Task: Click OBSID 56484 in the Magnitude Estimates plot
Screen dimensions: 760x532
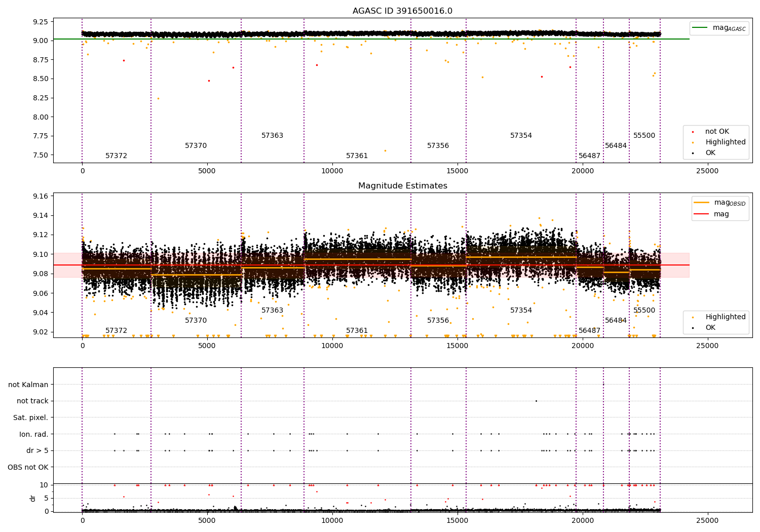Action: click(x=616, y=321)
